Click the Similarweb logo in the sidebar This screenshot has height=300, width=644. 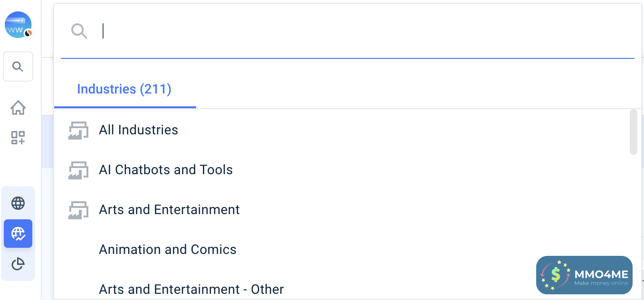pyautogui.click(x=18, y=25)
